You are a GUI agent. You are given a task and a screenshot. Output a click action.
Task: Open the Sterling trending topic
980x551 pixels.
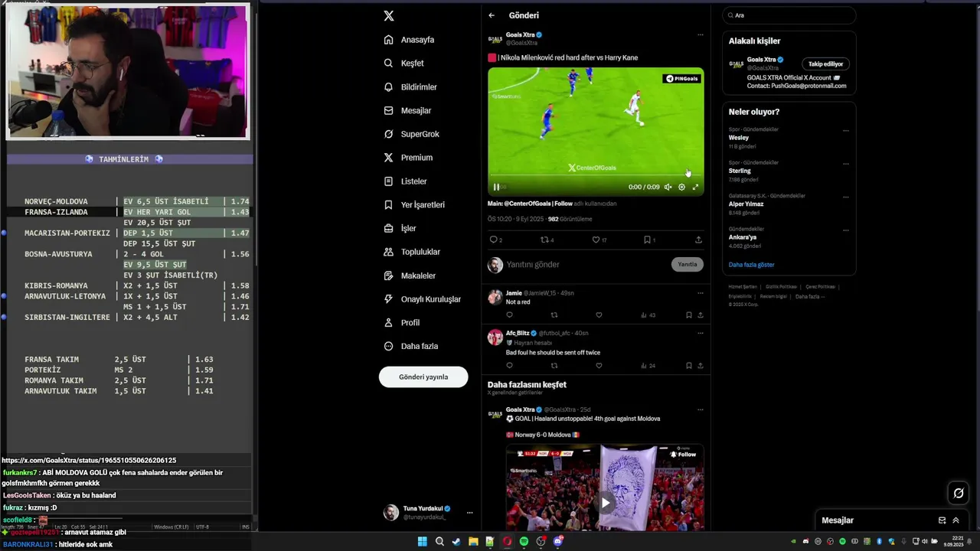click(x=740, y=171)
